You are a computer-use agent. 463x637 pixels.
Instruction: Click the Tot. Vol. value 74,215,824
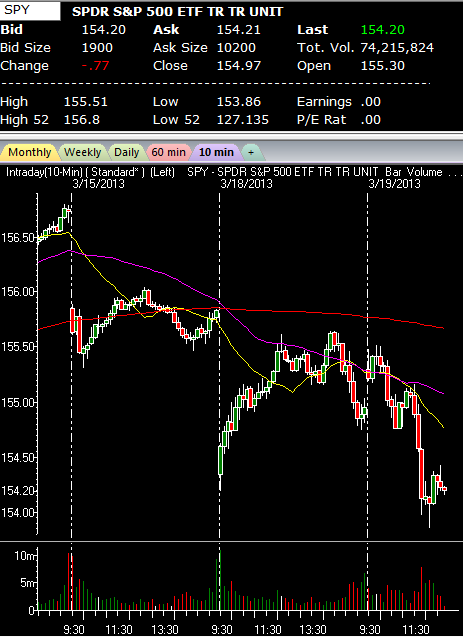(x=397, y=48)
